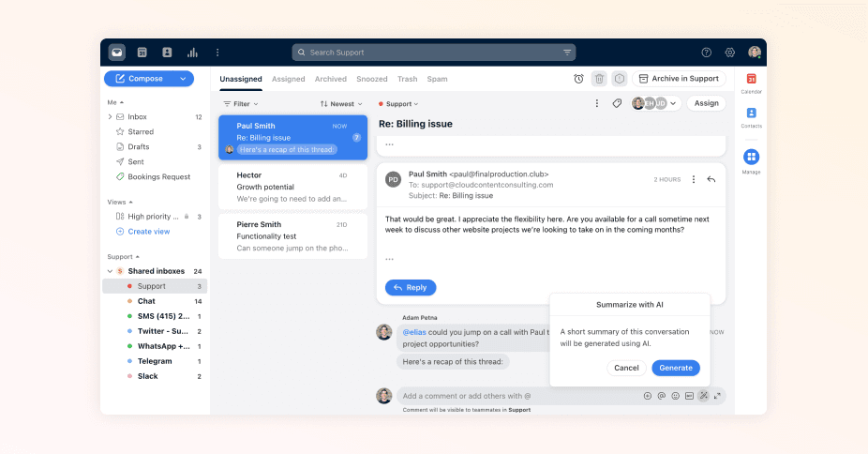
Task: Click the blue Reply button
Action: click(411, 287)
